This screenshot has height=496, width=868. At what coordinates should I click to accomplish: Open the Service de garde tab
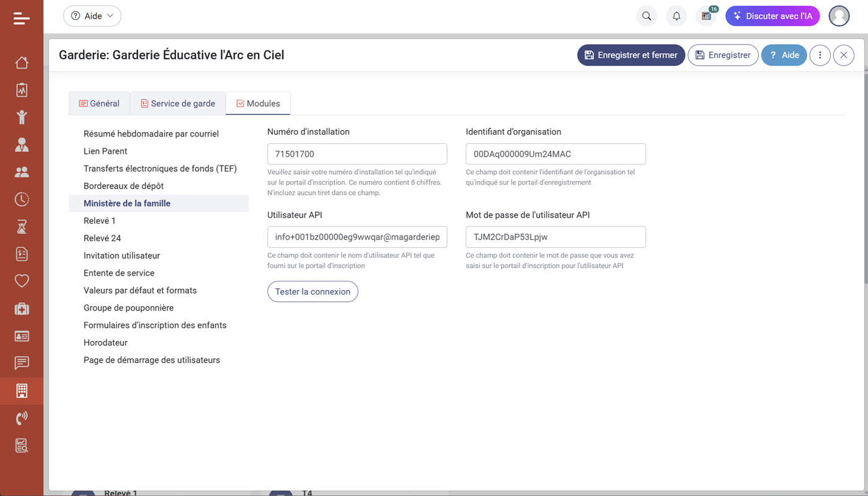coord(178,103)
